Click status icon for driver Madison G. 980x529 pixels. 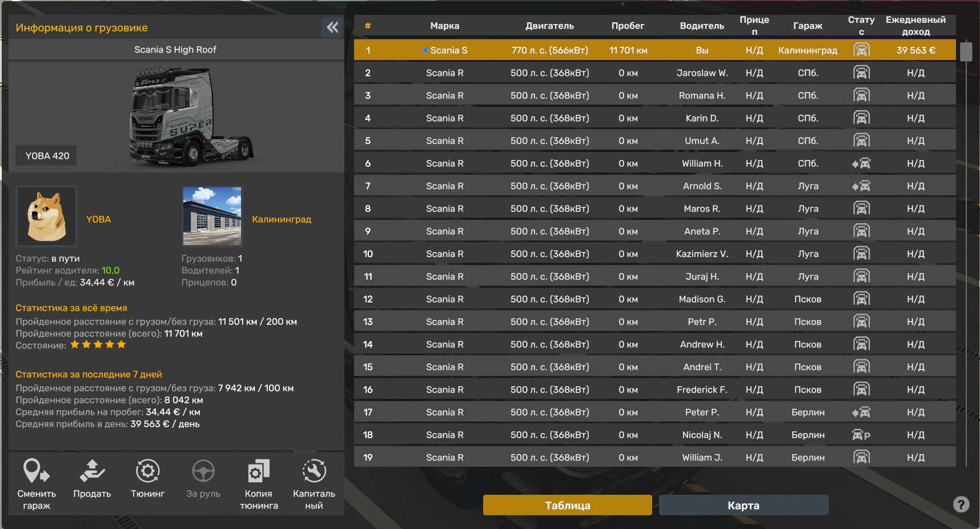[861, 299]
